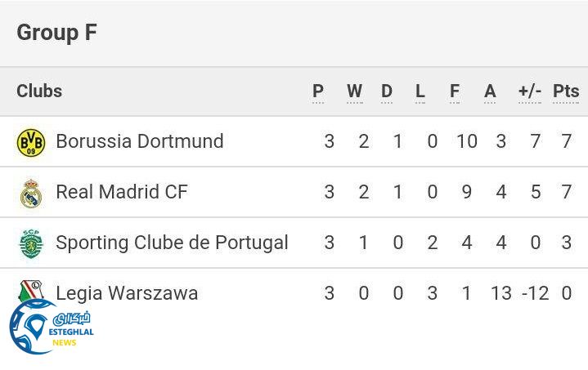Click the Group F heading
This screenshot has width=588, height=370.
click(56, 33)
